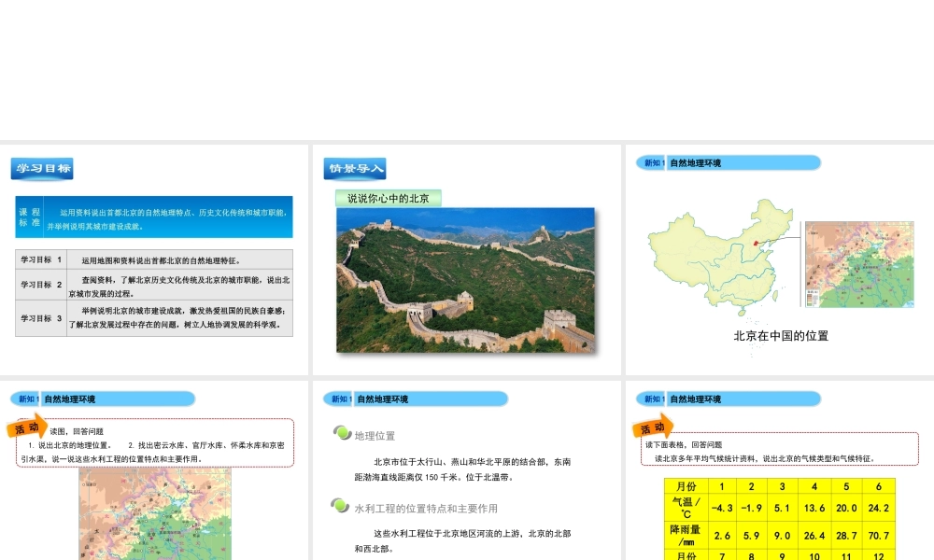Viewport: 934px width, 560px height.
Task: Click the month 4 column header cell
Action: point(814,486)
